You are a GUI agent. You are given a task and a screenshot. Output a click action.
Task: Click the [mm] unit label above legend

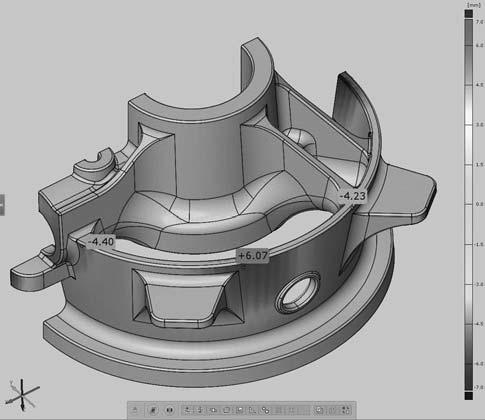coord(473,5)
